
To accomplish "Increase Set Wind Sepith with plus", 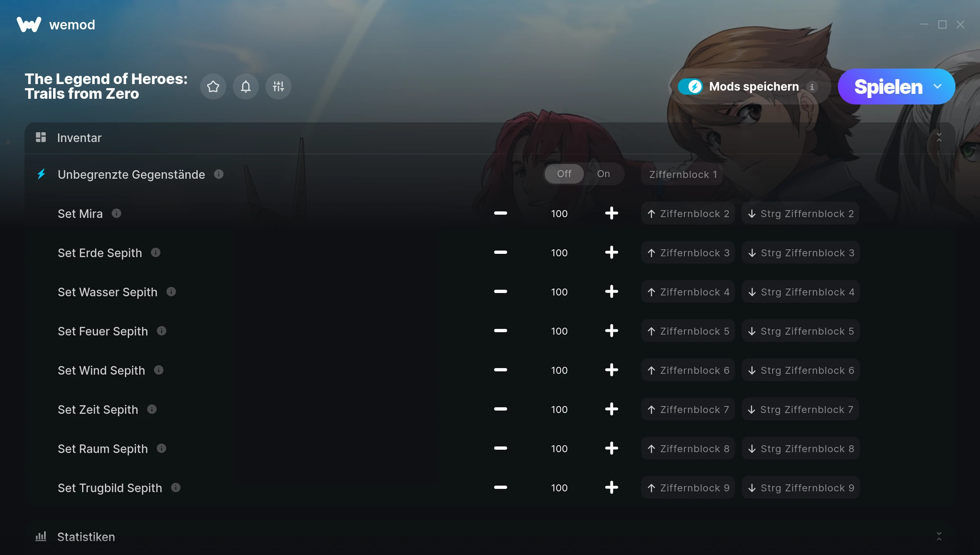I will pos(611,370).
